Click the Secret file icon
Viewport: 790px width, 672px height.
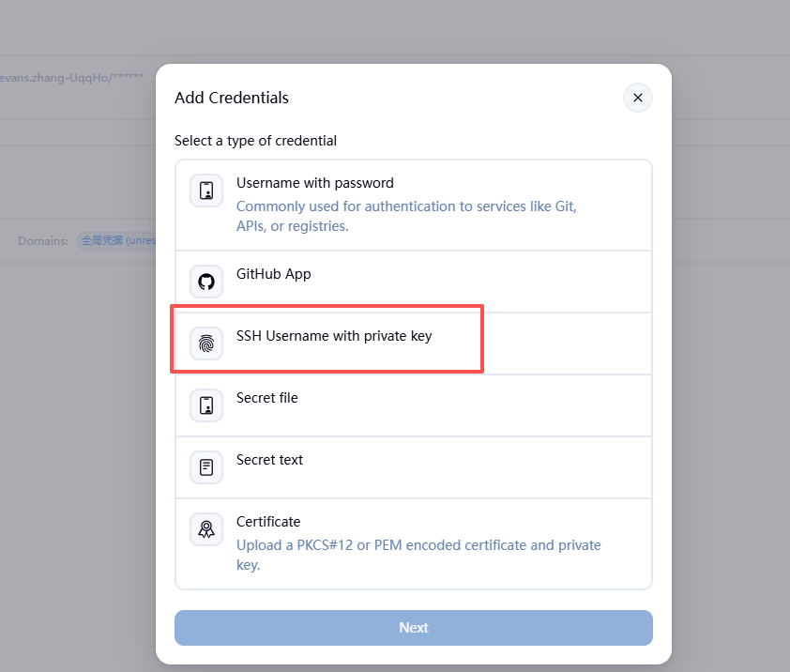[206, 405]
